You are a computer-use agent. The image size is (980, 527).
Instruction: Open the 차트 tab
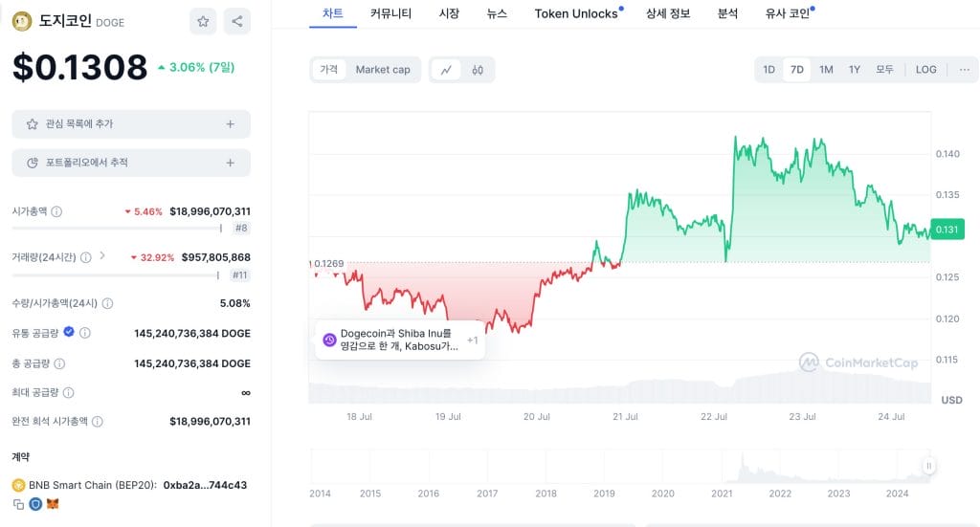click(332, 13)
